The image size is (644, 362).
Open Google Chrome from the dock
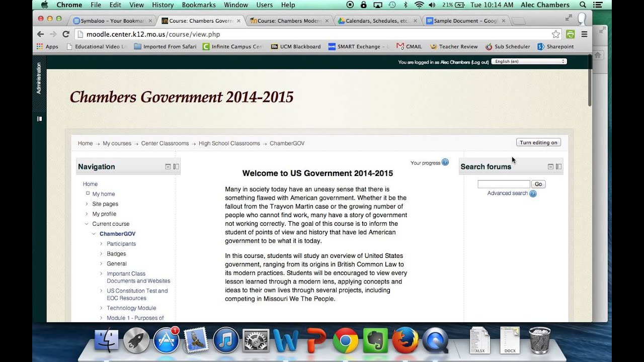[x=346, y=340]
